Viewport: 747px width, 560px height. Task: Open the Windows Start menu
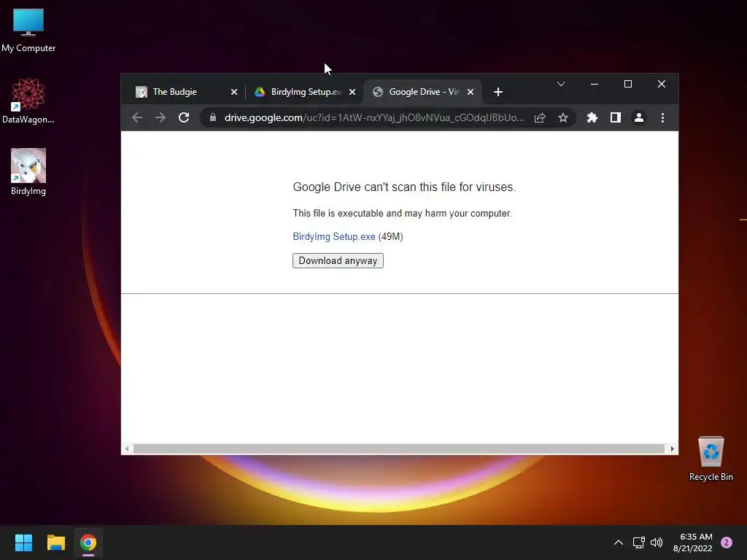pyautogui.click(x=23, y=542)
